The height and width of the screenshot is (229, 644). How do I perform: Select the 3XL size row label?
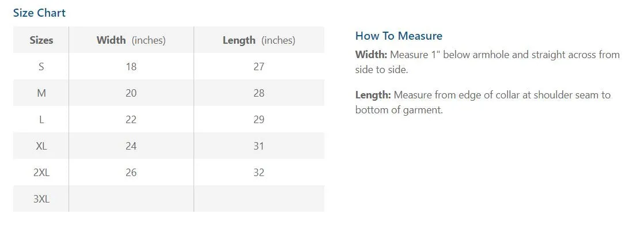(41, 199)
